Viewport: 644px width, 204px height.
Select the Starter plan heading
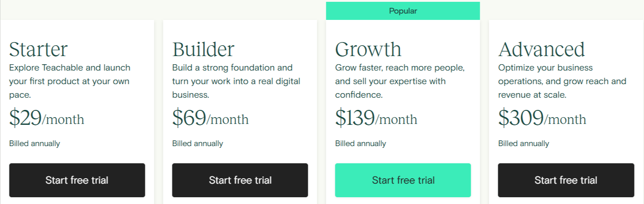coord(38,49)
